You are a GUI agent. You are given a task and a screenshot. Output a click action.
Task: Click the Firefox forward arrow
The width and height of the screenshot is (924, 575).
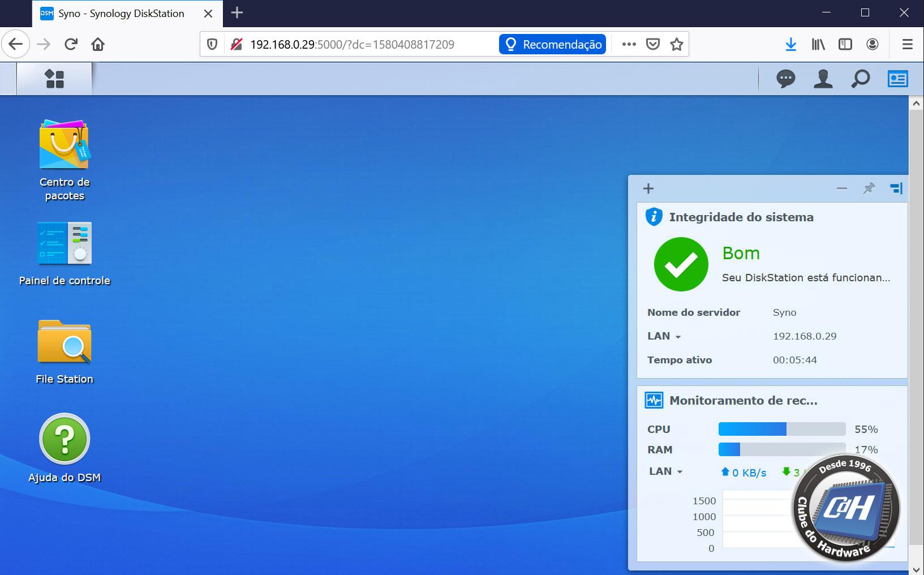point(44,44)
